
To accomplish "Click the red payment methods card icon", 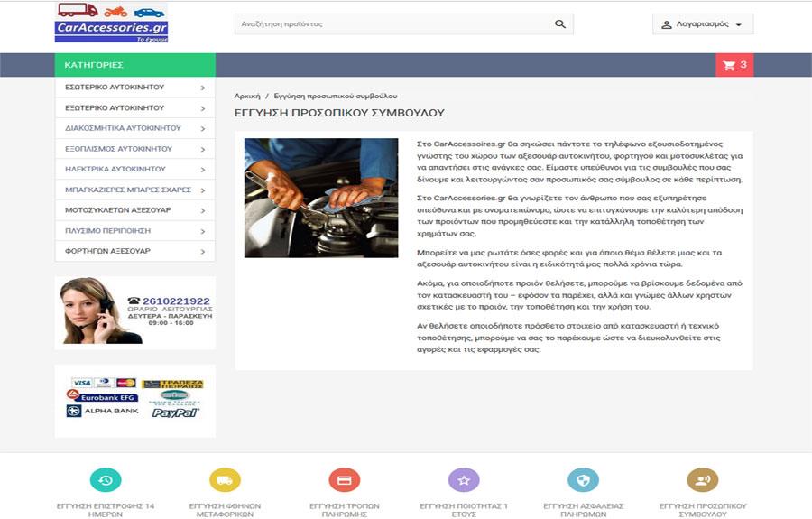I will tap(345, 479).
